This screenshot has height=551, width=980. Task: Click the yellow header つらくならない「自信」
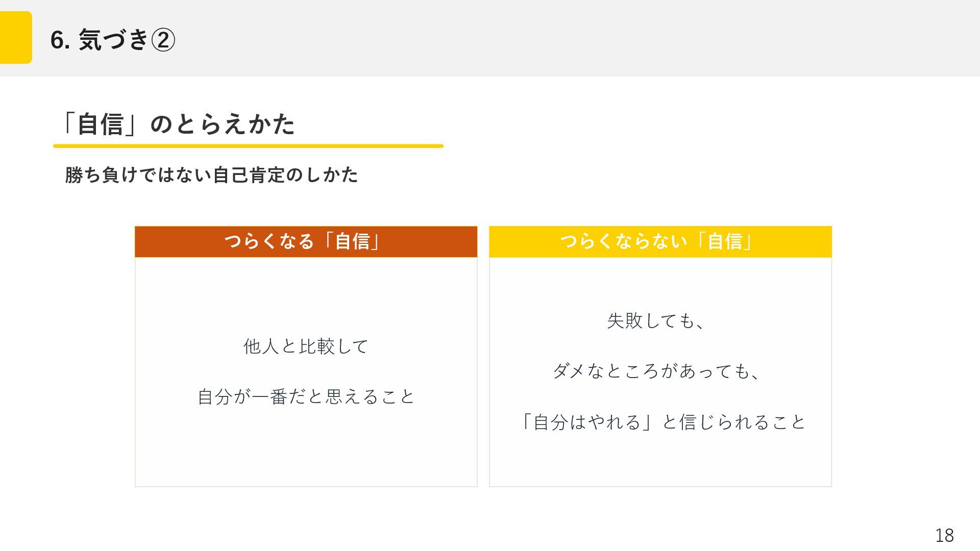pyautogui.click(x=660, y=242)
